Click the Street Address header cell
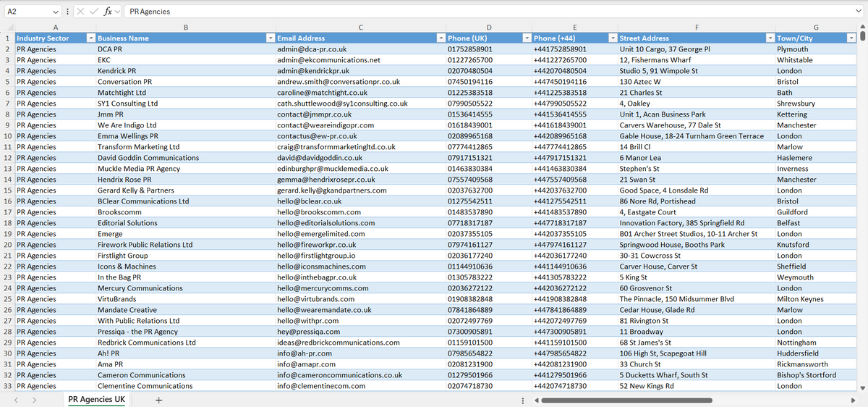868x407 pixels. tap(697, 38)
